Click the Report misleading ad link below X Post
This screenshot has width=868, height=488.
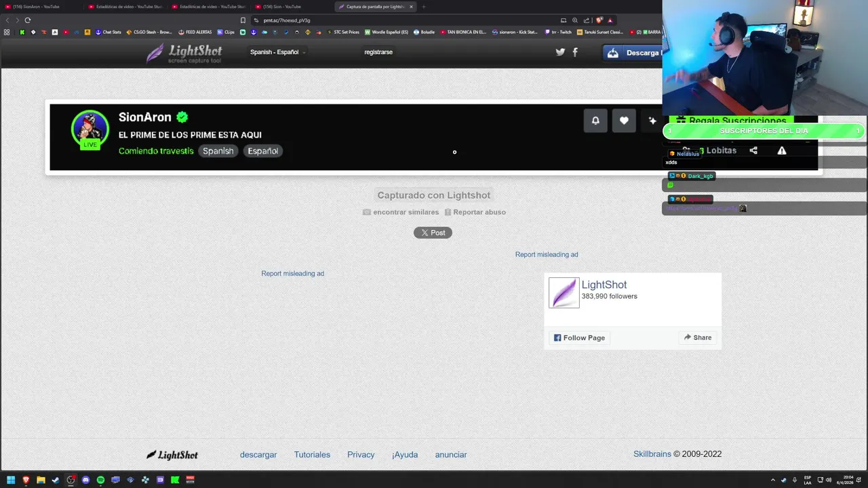click(547, 255)
